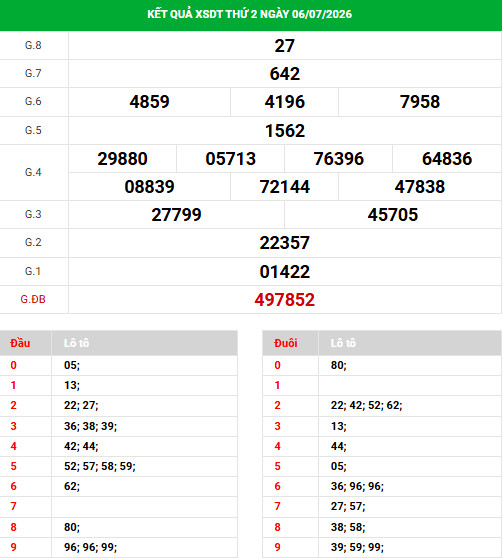Click the Đầu row 5 lô tô values
Image resolution: width=503 pixels, height=558 pixels.
pyautogui.click(x=100, y=466)
